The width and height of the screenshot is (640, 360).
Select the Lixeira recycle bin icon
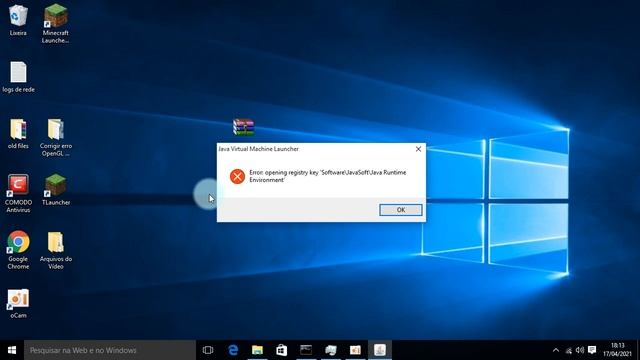coord(18,20)
